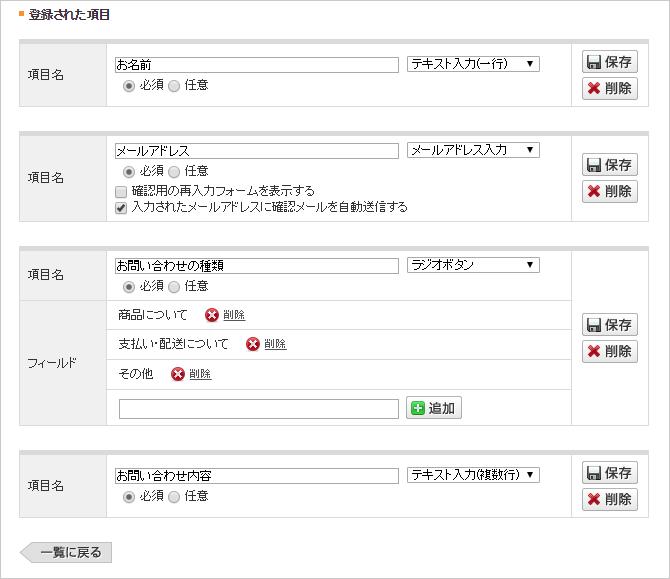
Task: Enable 確認用の再入力フォームを表示する checkbox
Action: coord(122,190)
